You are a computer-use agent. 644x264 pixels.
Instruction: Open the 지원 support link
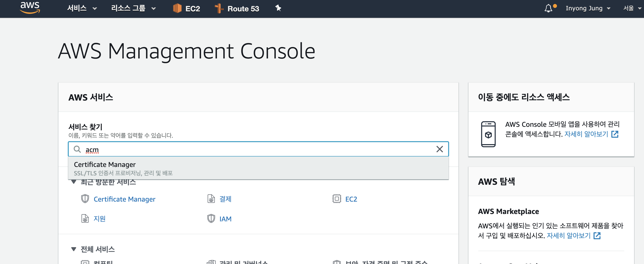[x=99, y=219]
